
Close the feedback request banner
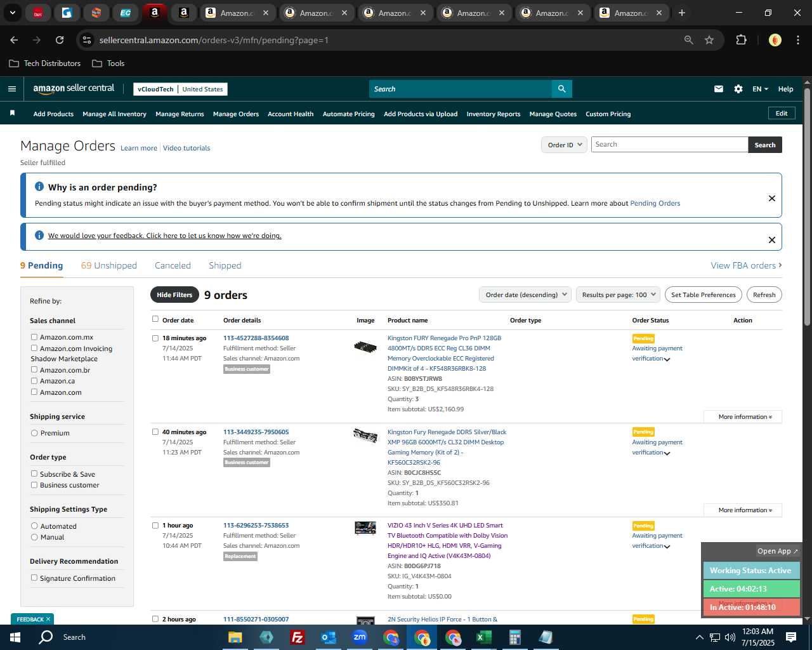[x=772, y=240]
